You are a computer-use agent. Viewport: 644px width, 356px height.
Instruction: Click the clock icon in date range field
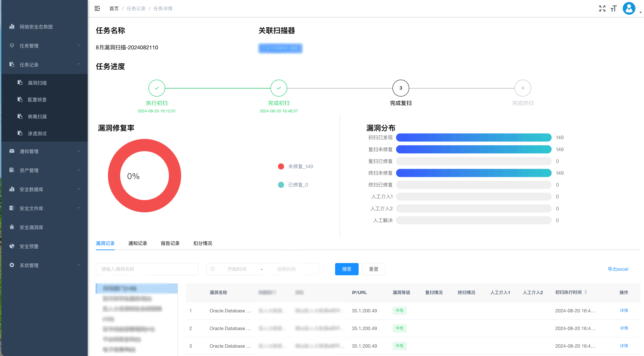pos(212,269)
